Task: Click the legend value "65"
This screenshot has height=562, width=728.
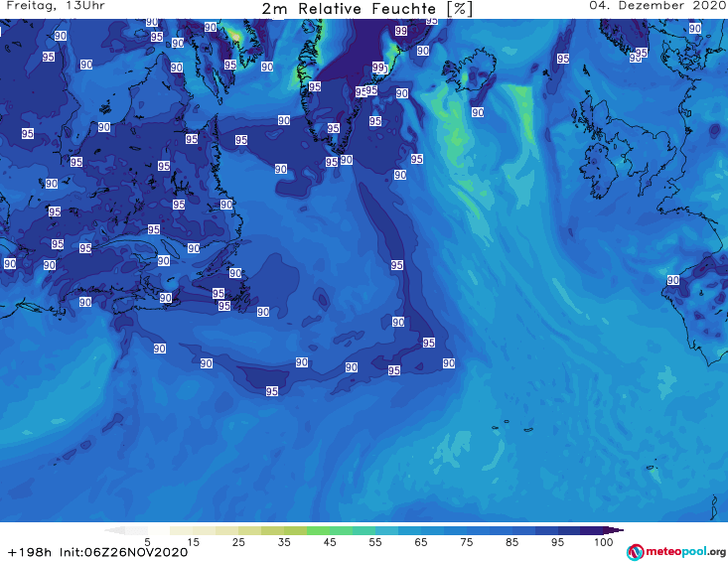Action: tap(421, 542)
